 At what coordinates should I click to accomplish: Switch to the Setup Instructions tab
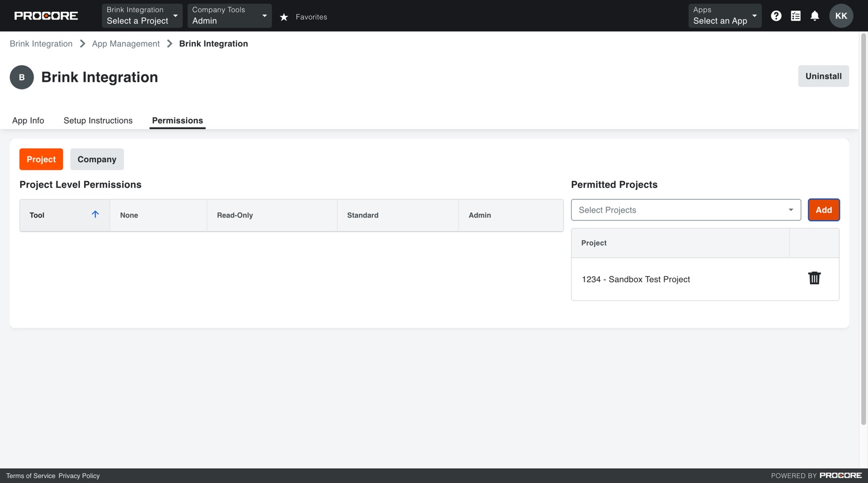(x=98, y=120)
